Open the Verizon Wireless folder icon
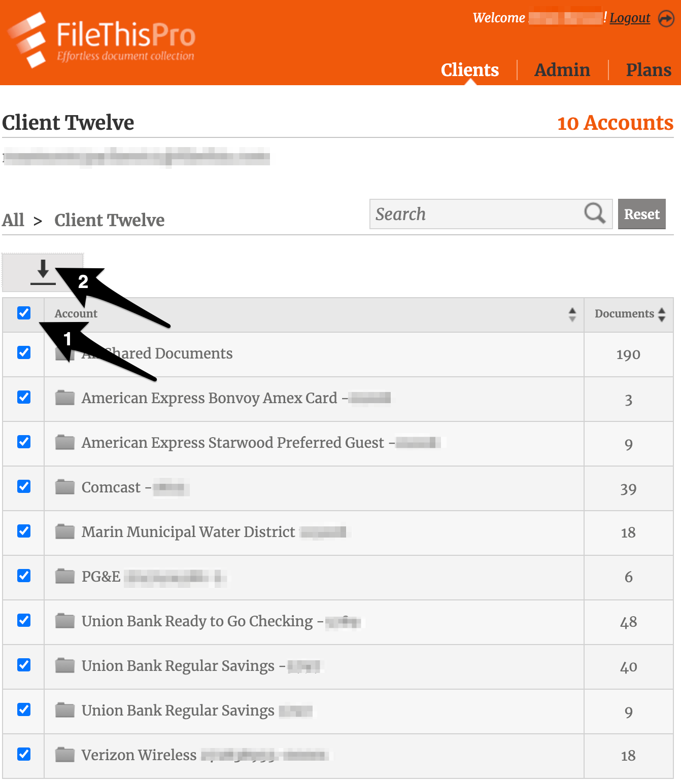 pyautogui.click(x=65, y=755)
